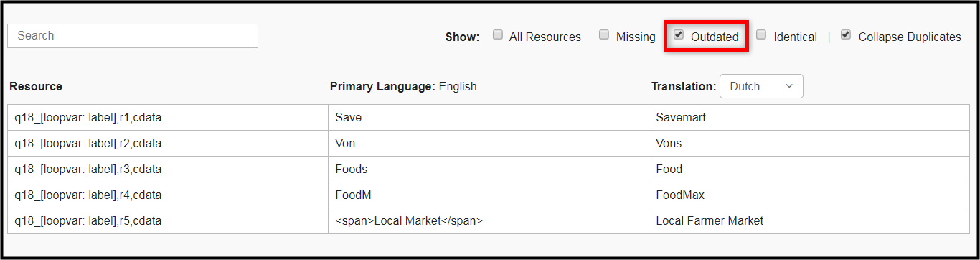This screenshot has width=980, height=260.
Task: Click the Search input field
Action: (x=133, y=36)
